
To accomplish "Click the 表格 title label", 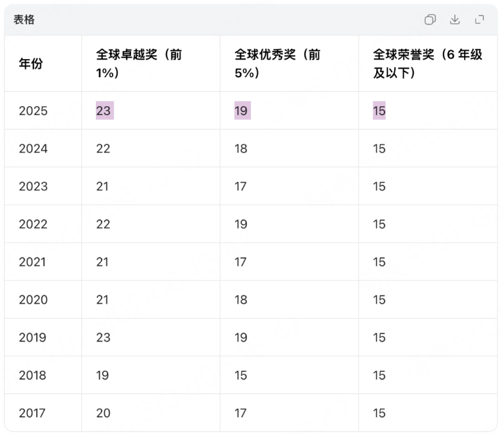I will (x=24, y=20).
